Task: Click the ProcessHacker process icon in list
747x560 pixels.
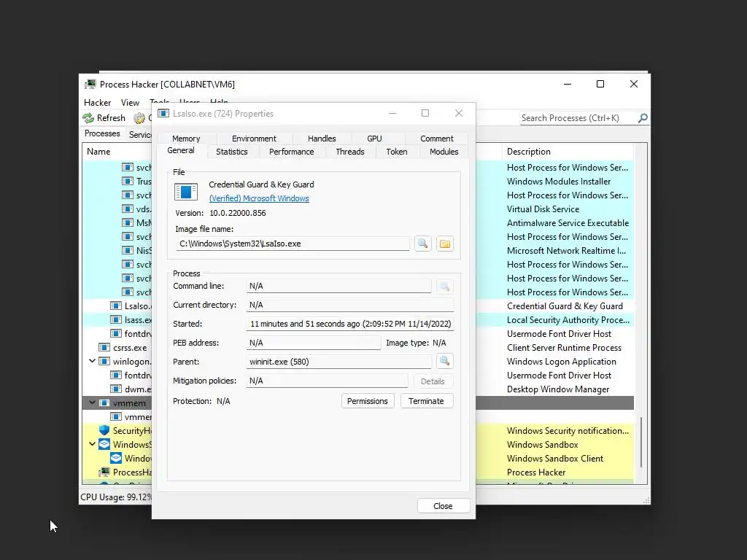Action: [x=104, y=472]
